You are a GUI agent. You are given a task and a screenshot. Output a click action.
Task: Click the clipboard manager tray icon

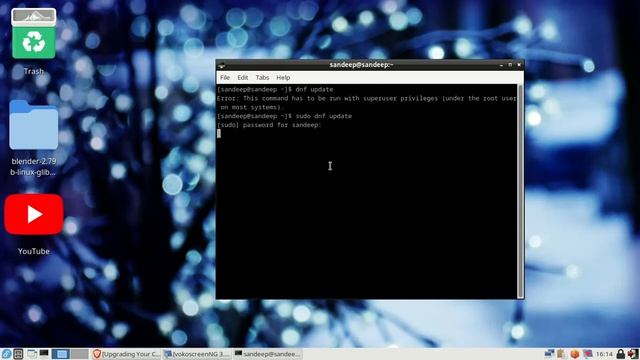click(562, 354)
